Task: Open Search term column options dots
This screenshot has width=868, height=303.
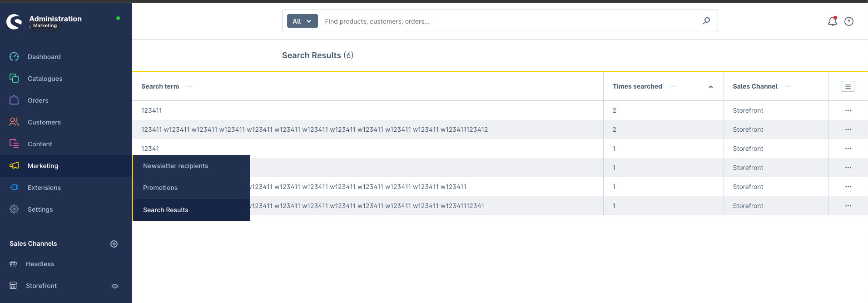Action: [189, 86]
